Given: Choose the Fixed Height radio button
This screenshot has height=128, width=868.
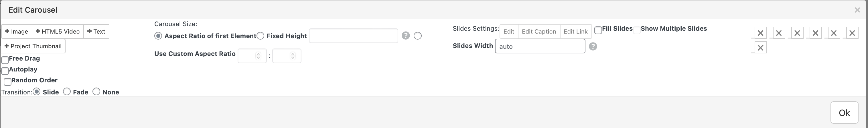Looking at the screenshot, I should pos(261,36).
